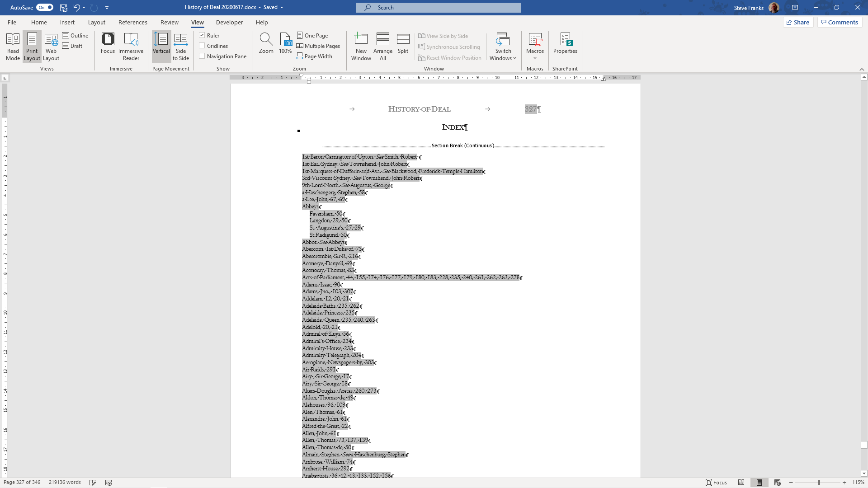Click the zoom slider in status bar

click(818, 483)
